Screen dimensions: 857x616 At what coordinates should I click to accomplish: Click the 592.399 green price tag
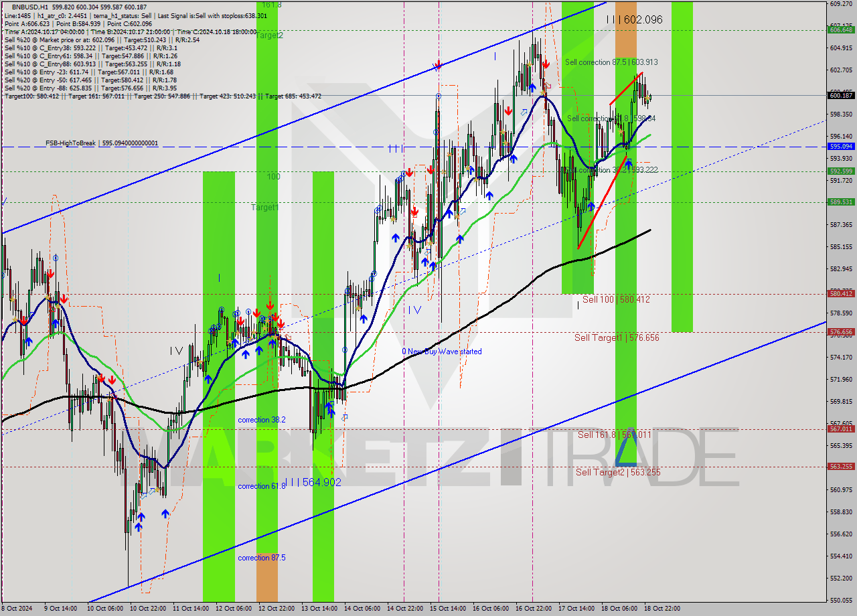point(841,171)
